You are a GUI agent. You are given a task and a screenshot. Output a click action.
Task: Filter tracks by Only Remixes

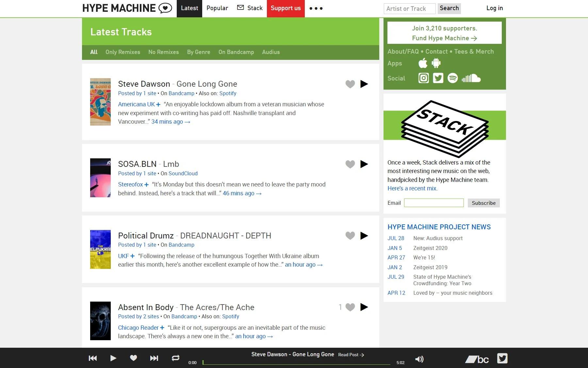coord(122,52)
